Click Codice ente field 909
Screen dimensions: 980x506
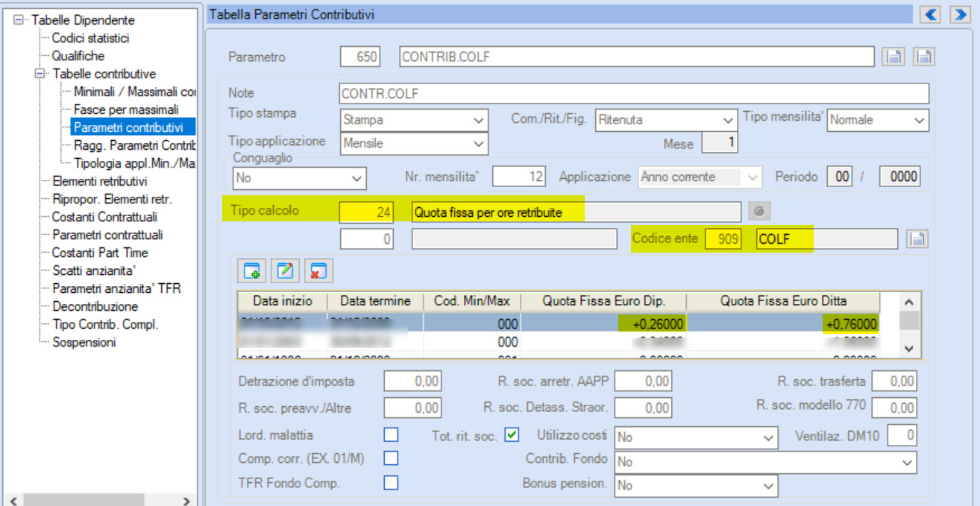click(723, 238)
